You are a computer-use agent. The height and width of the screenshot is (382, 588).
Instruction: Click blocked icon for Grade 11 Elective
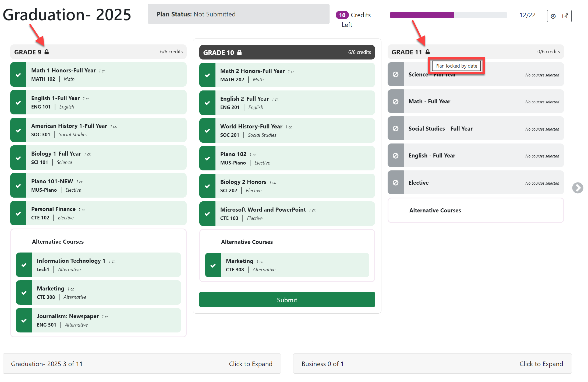[x=396, y=183]
